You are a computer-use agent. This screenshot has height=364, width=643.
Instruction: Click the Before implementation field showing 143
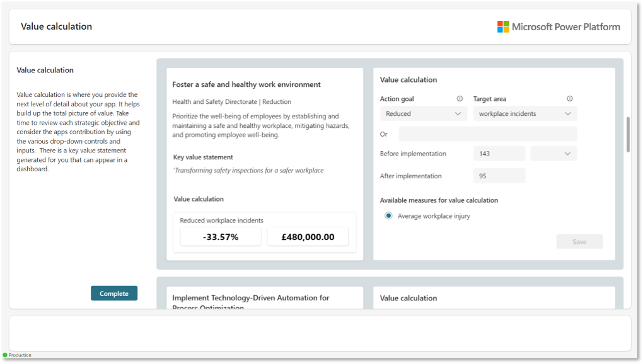[499, 154]
